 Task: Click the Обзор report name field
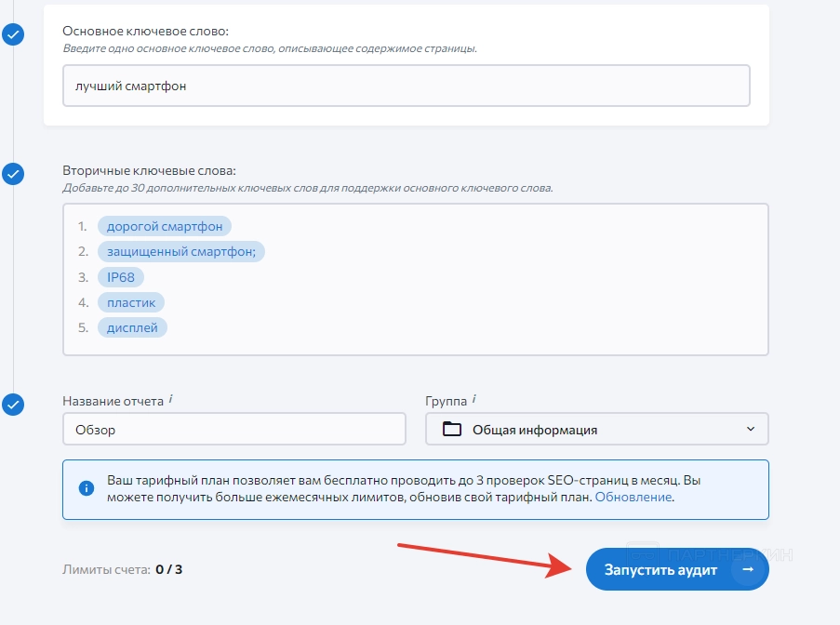tap(233, 430)
